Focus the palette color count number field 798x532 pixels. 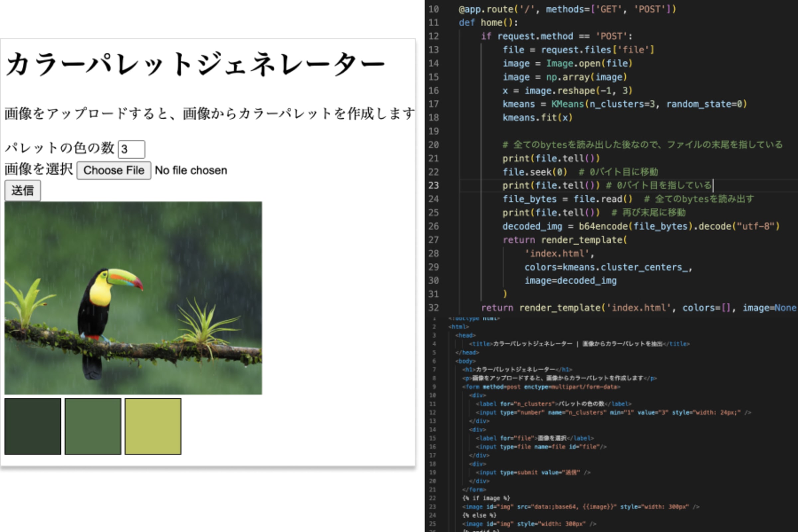click(131, 149)
